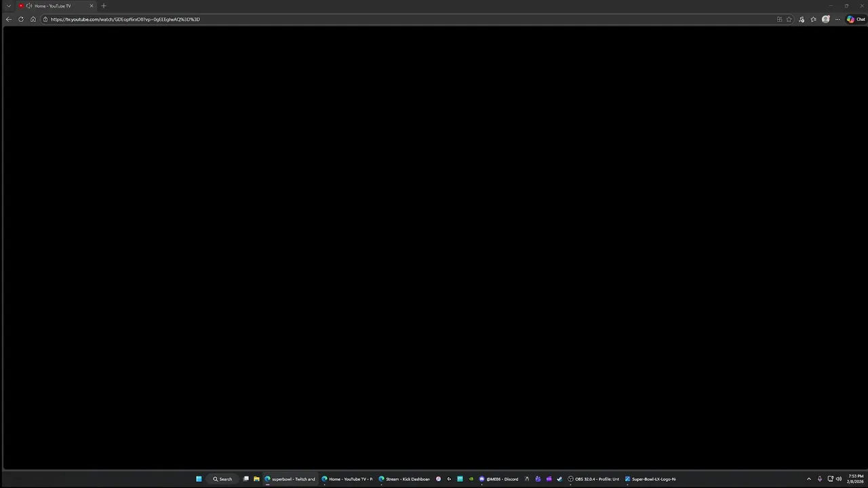Viewport: 868px width, 488px height.
Task: Open the Windows Start menu
Action: click(199, 479)
